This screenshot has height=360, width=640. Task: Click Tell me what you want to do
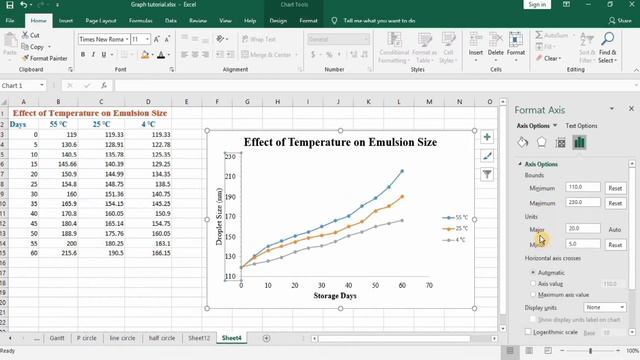click(379, 20)
